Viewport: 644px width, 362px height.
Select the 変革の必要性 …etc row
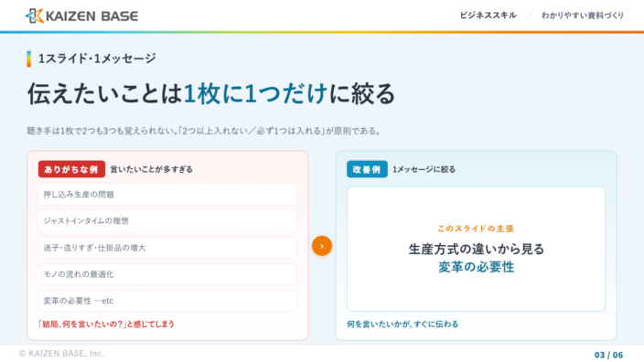(x=167, y=301)
